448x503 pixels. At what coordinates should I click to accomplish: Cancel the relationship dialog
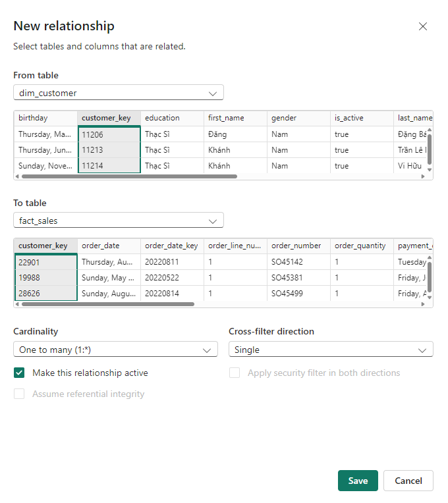(408, 481)
